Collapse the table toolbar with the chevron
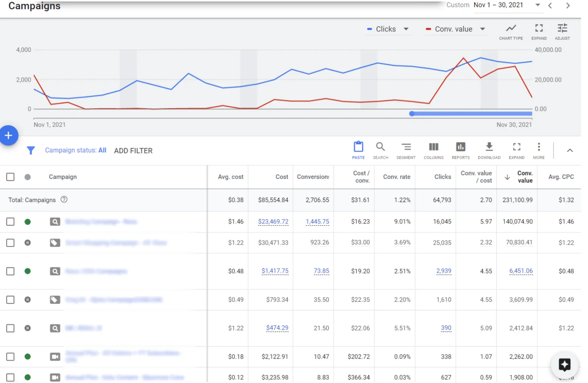The image size is (588, 383). click(570, 150)
